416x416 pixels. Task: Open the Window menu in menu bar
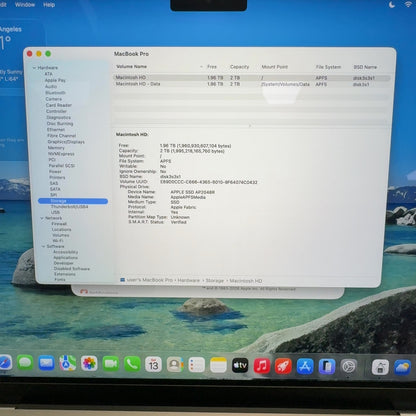(25, 5)
